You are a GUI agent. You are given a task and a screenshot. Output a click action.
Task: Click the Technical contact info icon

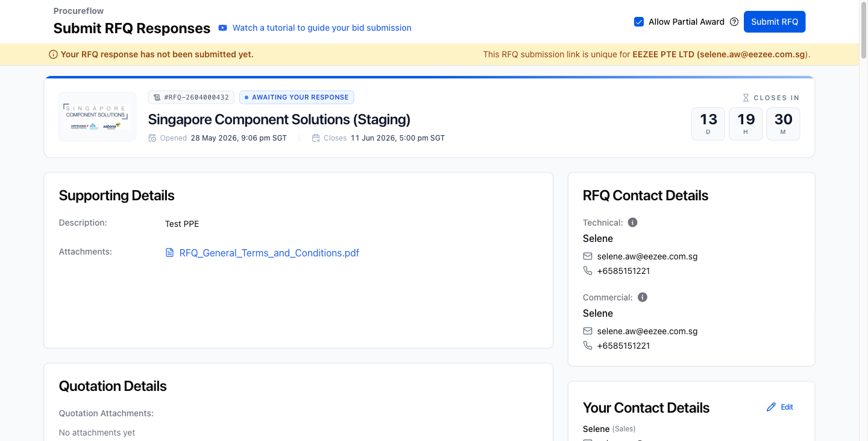tap(632, 223)
